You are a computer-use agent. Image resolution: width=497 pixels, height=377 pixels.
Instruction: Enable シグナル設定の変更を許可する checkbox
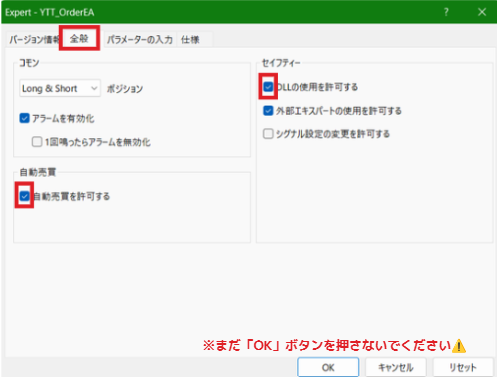pos(268,134)
